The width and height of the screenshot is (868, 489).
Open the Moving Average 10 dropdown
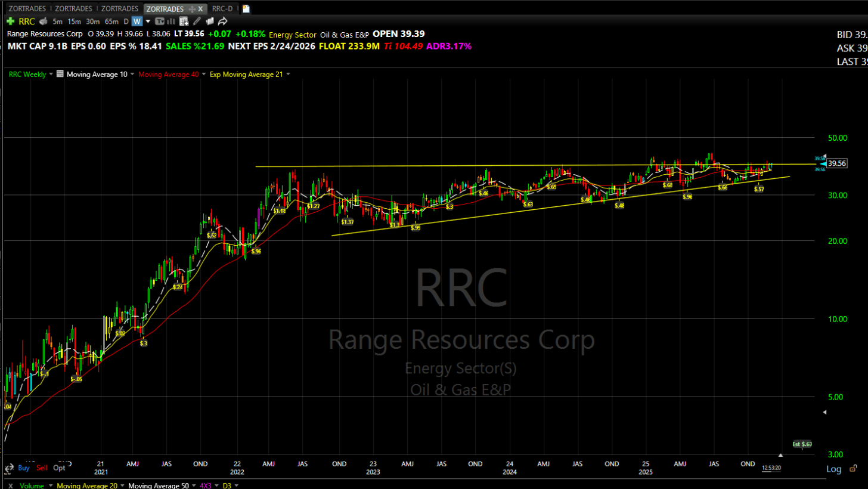point(132,75)
